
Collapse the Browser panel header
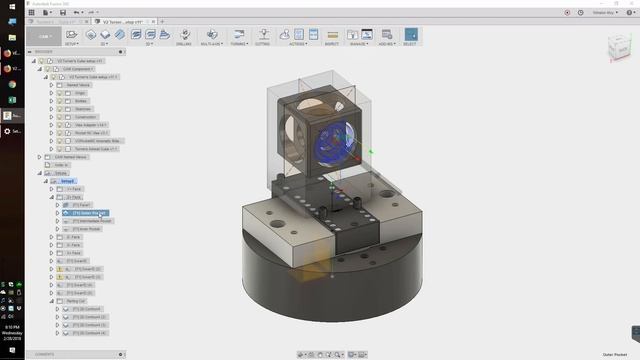(29, 52)
